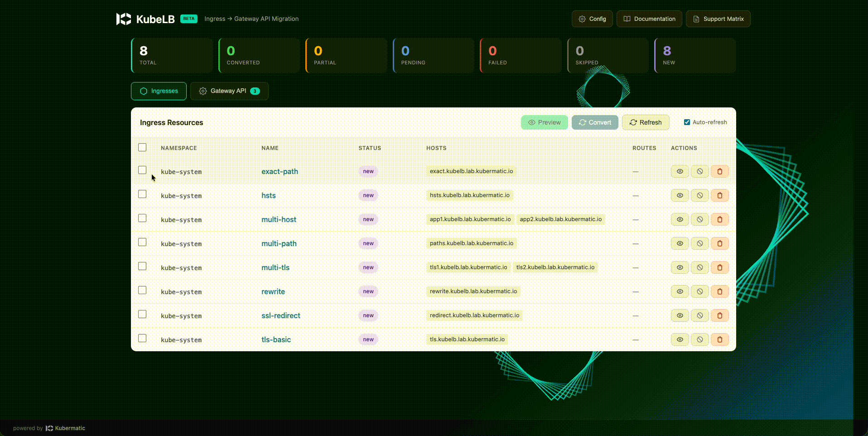This screenshot has height=436, width=868.
Task: Click the KubeLB logo
Action: point(145,19)
